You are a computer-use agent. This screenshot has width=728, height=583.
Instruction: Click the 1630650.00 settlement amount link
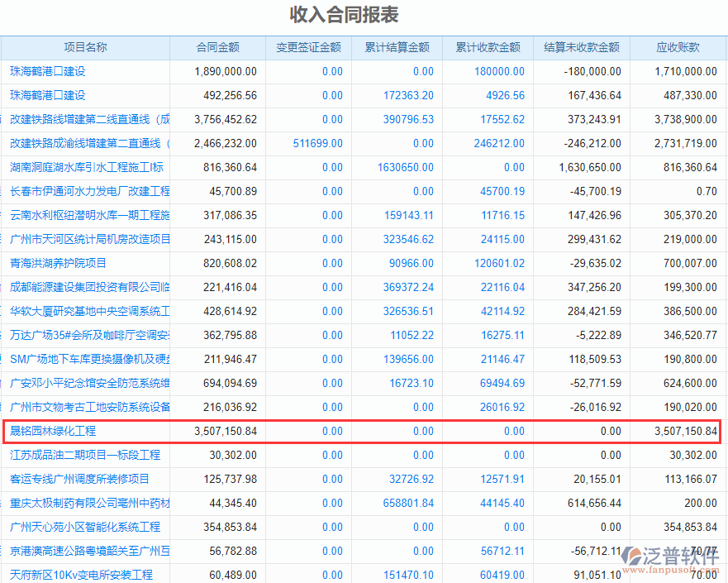tap(405, 167)
